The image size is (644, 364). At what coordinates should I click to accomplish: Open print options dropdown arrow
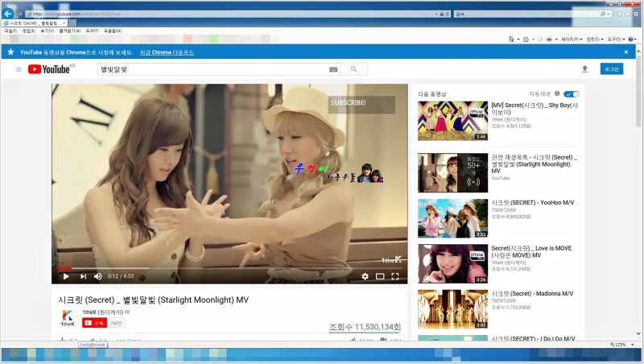pos(556,39)
